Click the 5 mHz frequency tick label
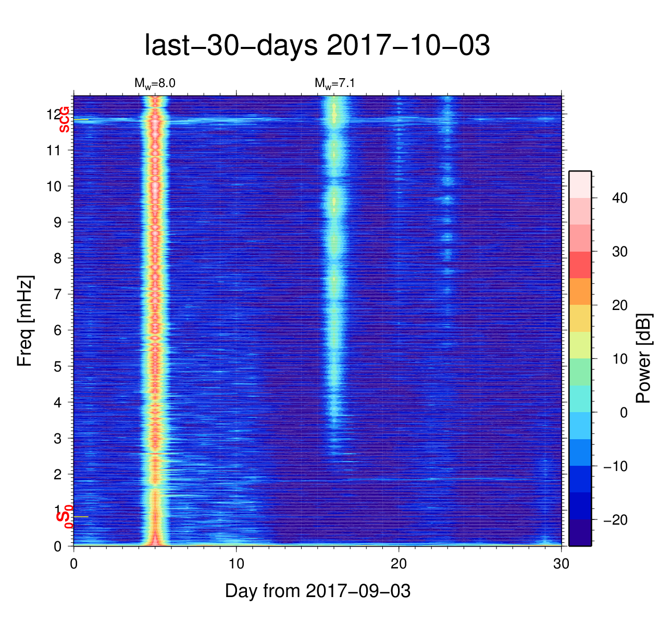Screen dimensions: 672x620 coord(57,366)
